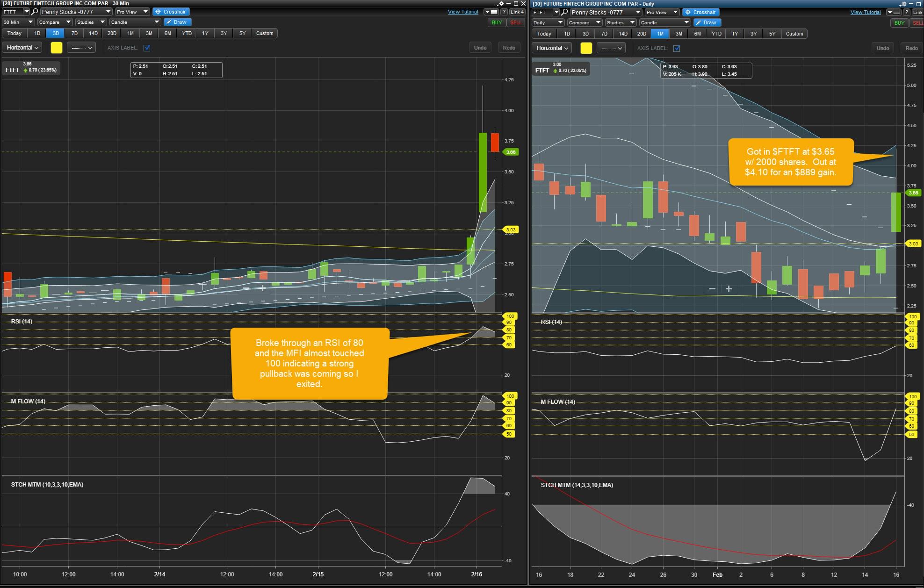Toggle AXIS LABEL checkbox in the left chart

point(147,48)
